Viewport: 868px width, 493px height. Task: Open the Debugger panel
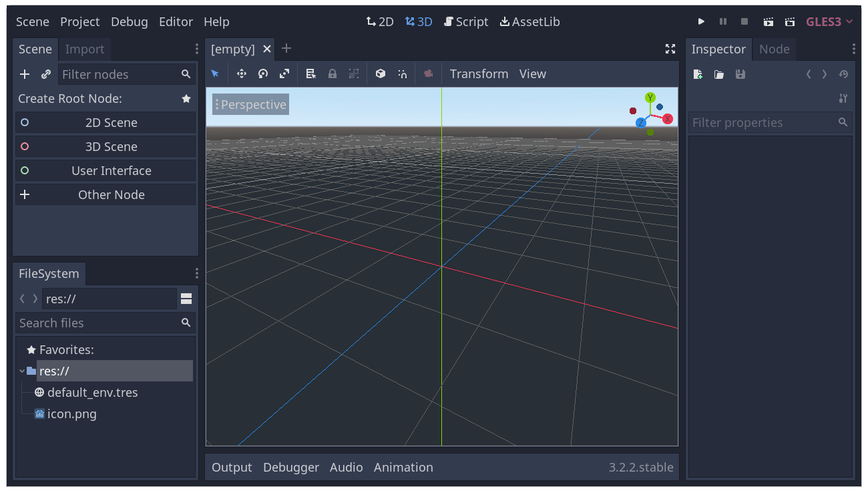pyautogui.click(x=291, y=467)
